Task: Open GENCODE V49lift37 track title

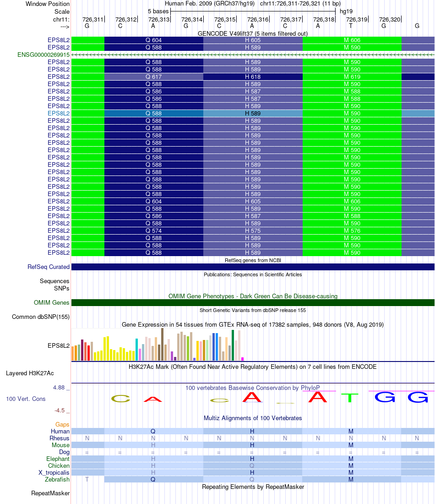Action: 252,33
